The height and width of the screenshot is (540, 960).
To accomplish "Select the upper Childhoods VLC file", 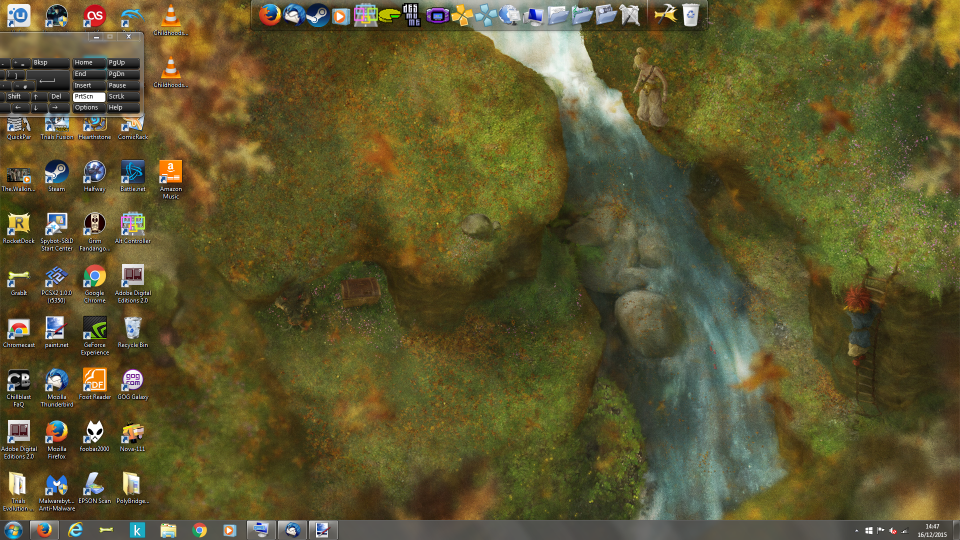I will (170, 20).
